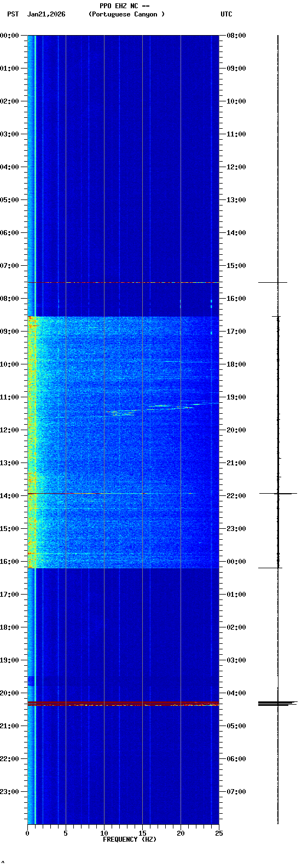
Task: Click the thick dark-red band after 20:00 PST
Action: (x=123, y=703)
